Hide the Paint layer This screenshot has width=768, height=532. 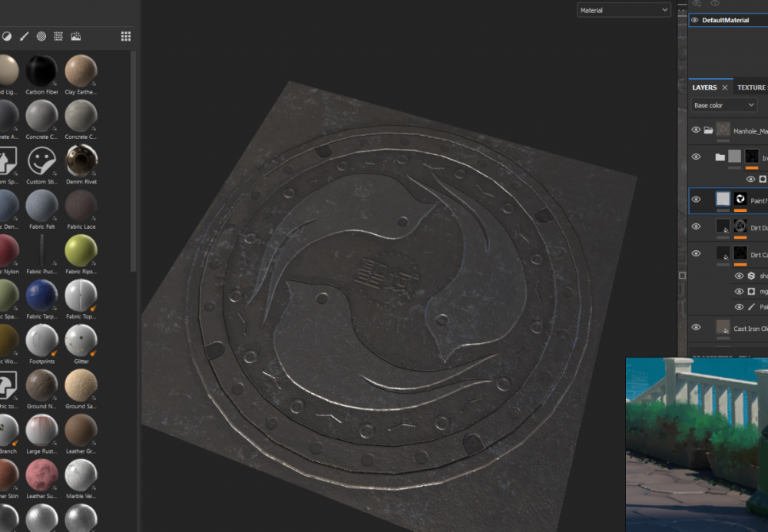click(x=696, y=200)
